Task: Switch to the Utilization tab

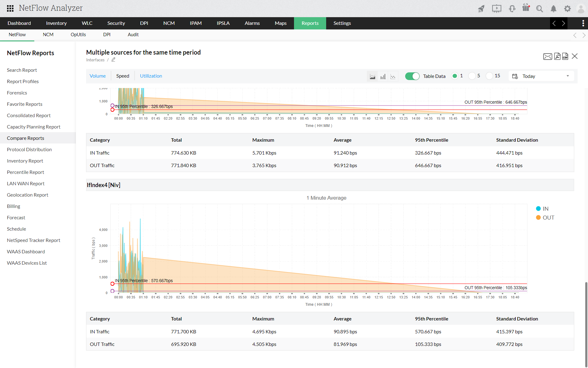Action: click(x=151, y=76)
